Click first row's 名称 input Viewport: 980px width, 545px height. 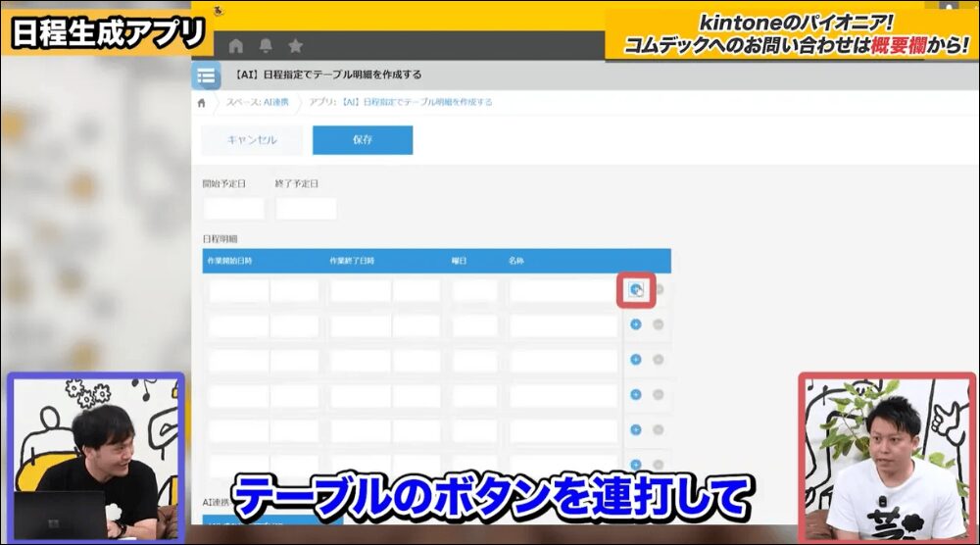[x=563, y=291]
